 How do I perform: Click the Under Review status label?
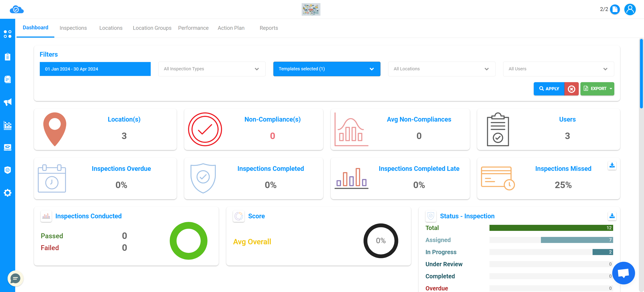(x=444, y=264)
